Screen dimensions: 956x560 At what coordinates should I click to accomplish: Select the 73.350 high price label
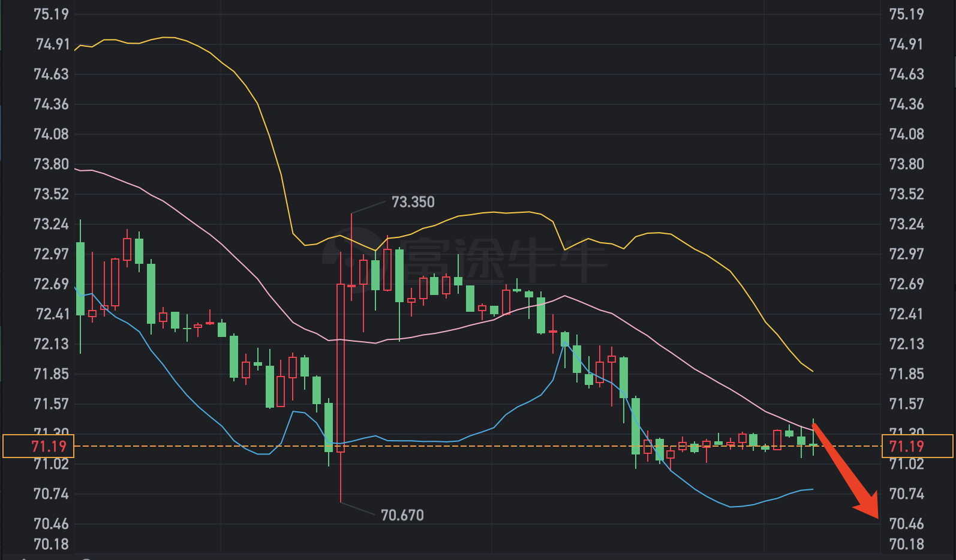tap(413, 202)
